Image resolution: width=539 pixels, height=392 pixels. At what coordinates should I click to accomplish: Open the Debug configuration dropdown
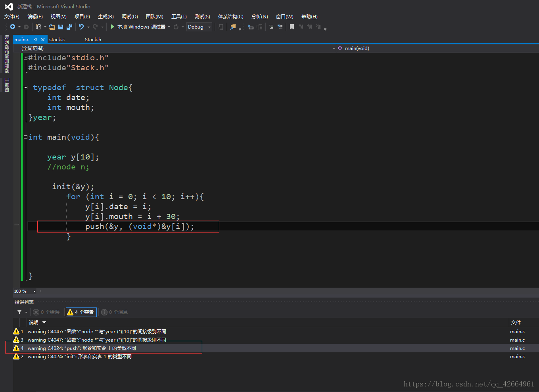[199, 27]
